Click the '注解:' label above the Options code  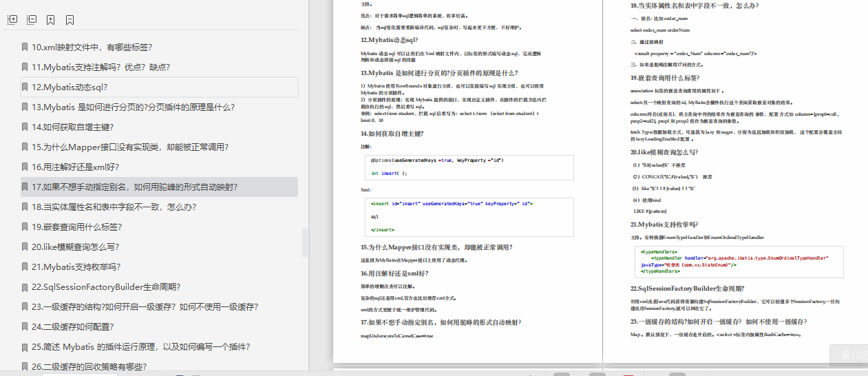[366, 146]
